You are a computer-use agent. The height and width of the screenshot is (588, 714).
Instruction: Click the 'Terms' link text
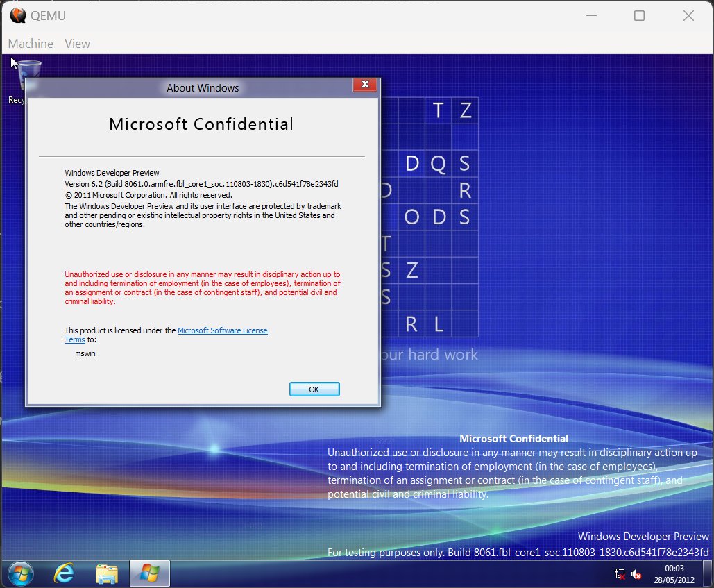click(x=75, y=339)
